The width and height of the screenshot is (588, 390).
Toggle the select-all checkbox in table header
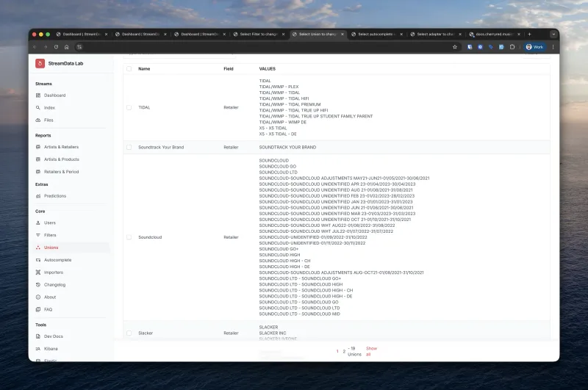point(129,68)
